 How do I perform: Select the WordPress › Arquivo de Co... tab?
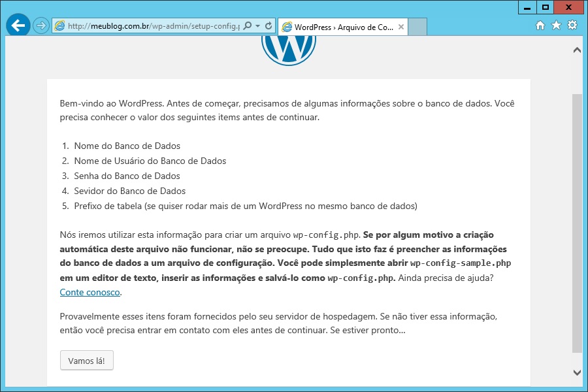click(343, 27)
